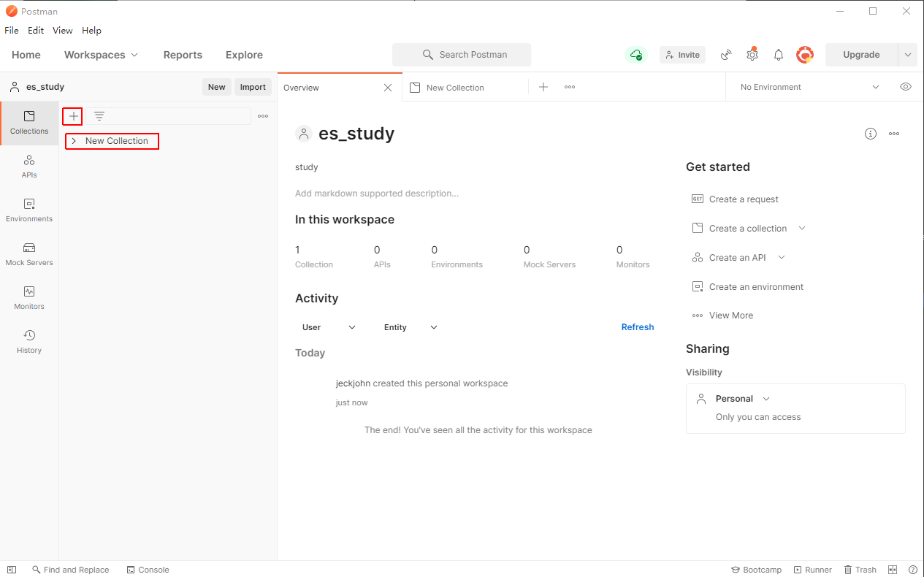Toggle the sidebar from the status bar
The width and height of the screenshot is (924, 577).
(x=12, y=570)
